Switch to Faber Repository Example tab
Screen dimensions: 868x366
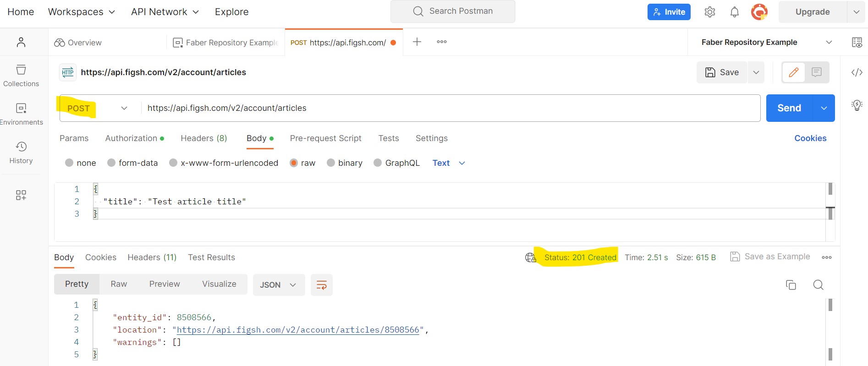(x=225, y=43)
